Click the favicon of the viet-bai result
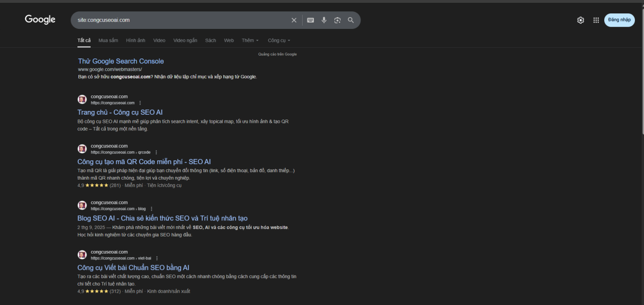Screen dimensions: 644x305 pos(82,255)
